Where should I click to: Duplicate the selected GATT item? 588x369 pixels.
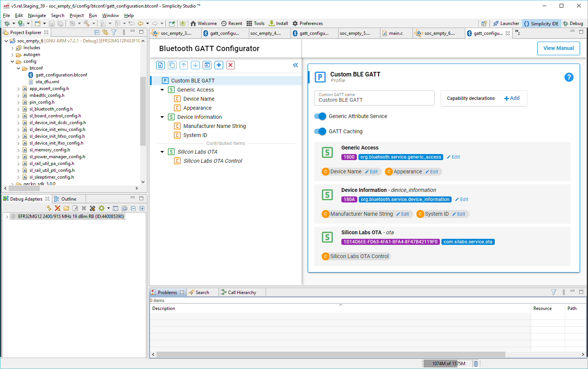point(172,65)
